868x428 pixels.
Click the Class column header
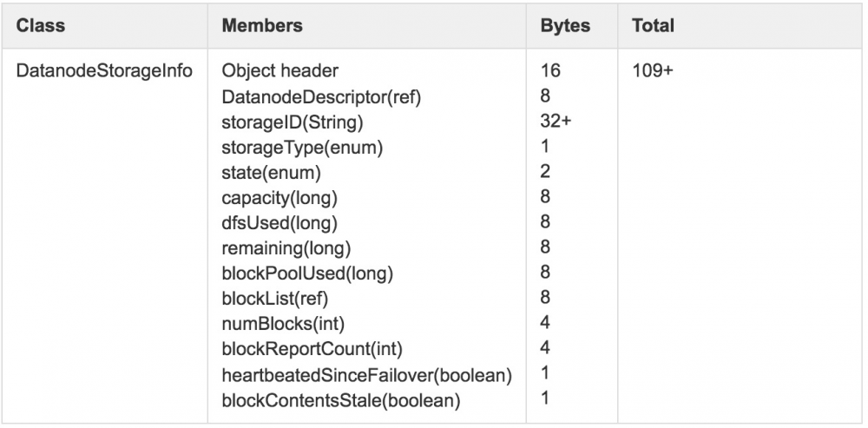[x=41, y=26]
